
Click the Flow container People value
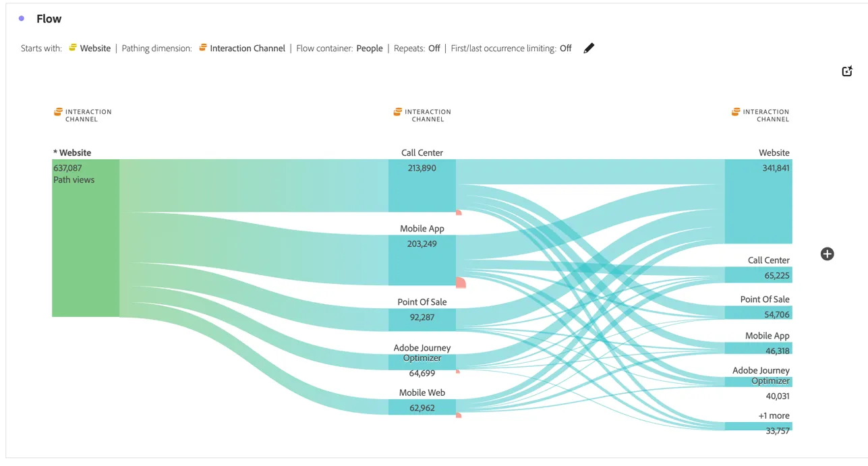(370, 48)
